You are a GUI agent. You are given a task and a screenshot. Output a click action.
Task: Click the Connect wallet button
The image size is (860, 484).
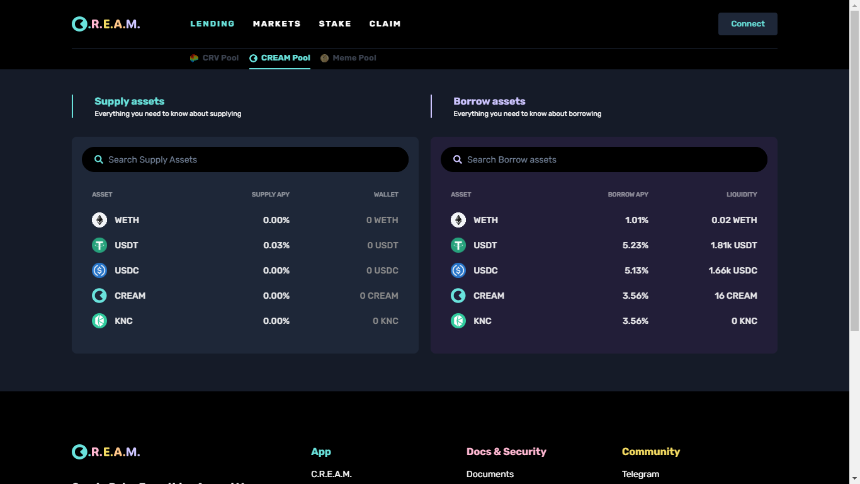point(748,24)
